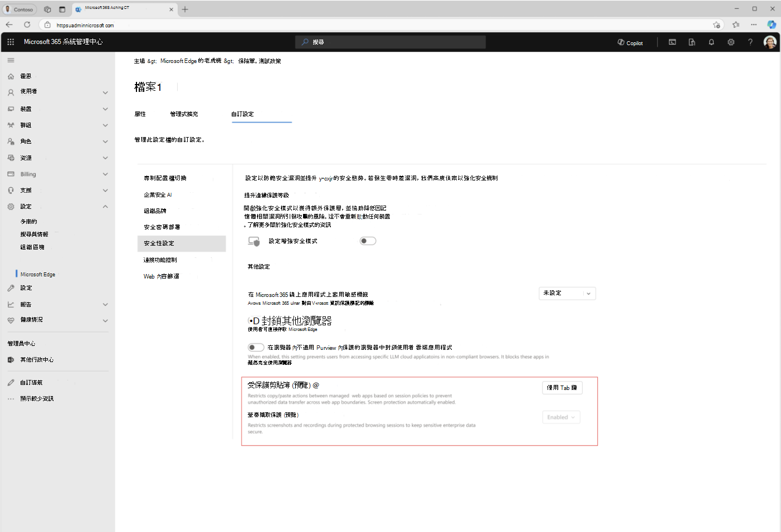781x532 pixels.
Task: Open the Contoso browser profile button
Action: click(x=19, y=9)
